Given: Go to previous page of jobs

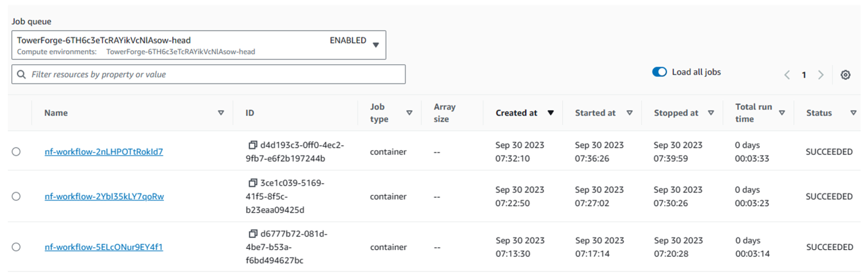Looking at the screenshot, I should [x=787, y=75].
